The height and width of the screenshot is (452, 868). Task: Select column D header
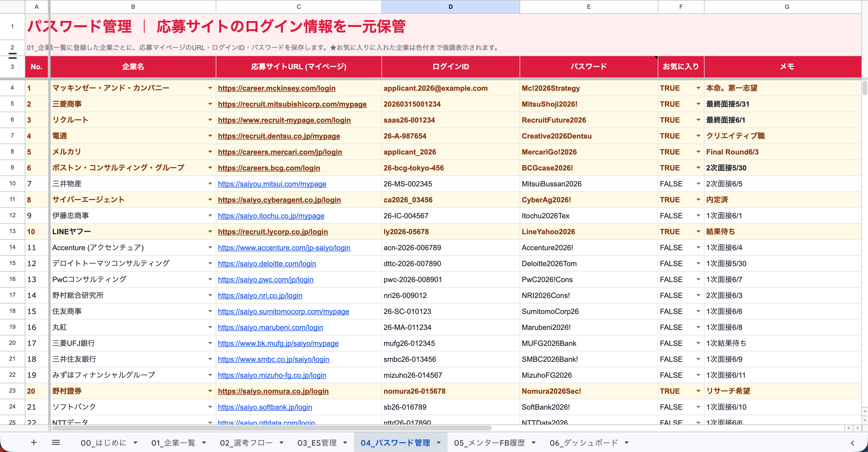point(451,7)
